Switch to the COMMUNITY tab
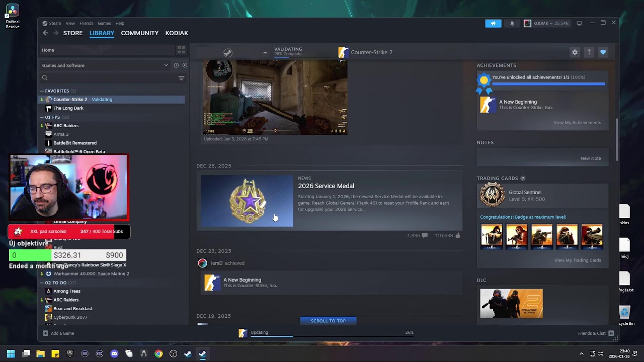The height and width of the screenshot is (362, 644). click(140, 33)
